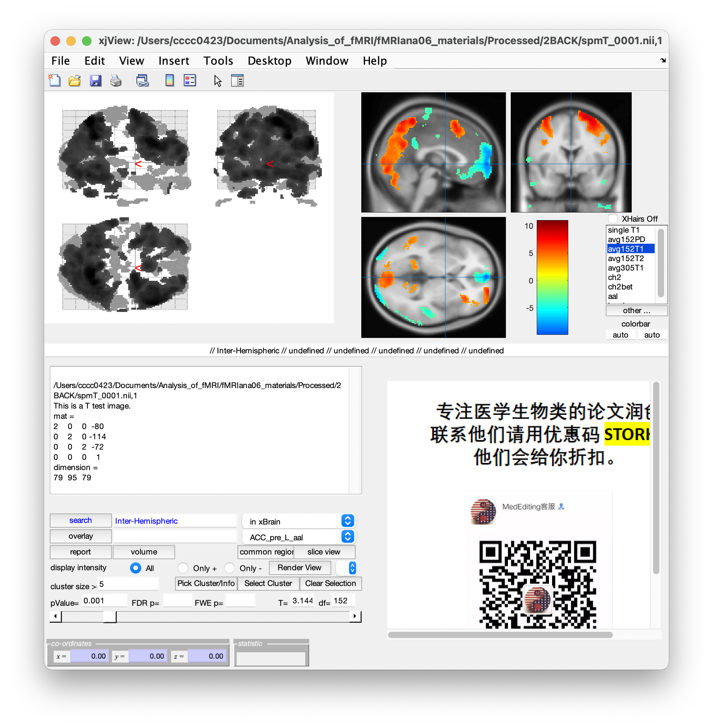Select the ch2 template

631,278
